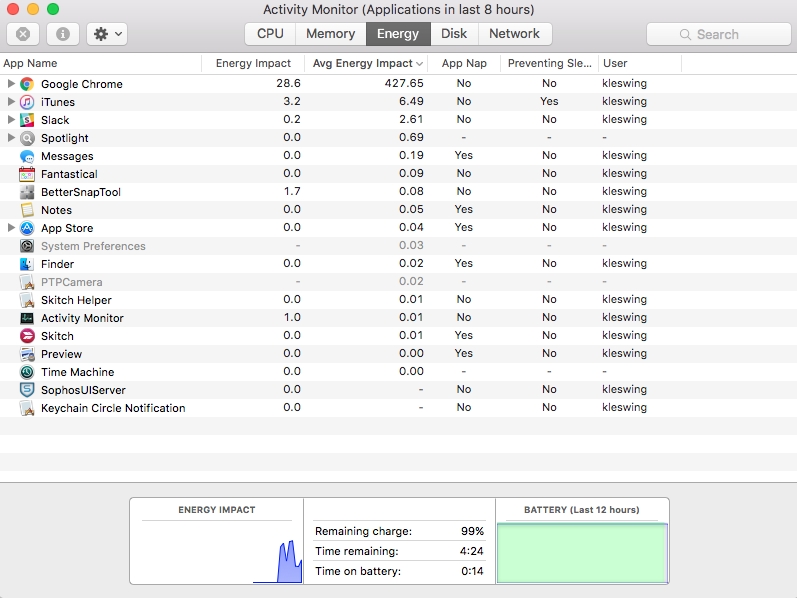Expand the App Store process row
The image size is (797, 598).
click(x=11, y=227)
